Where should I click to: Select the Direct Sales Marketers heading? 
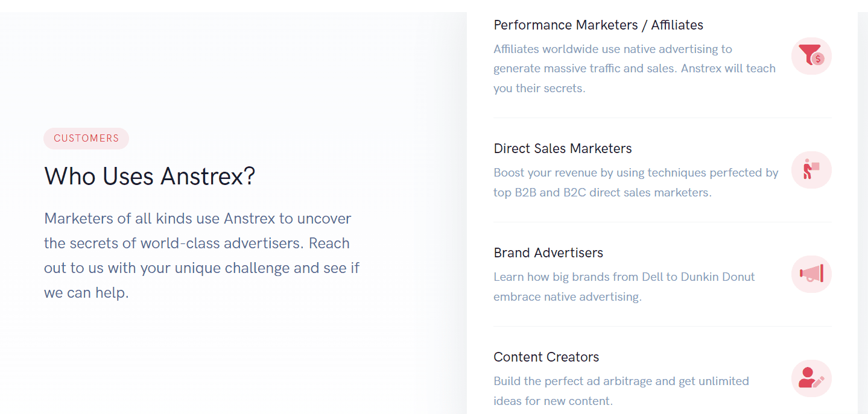(563, 149)
